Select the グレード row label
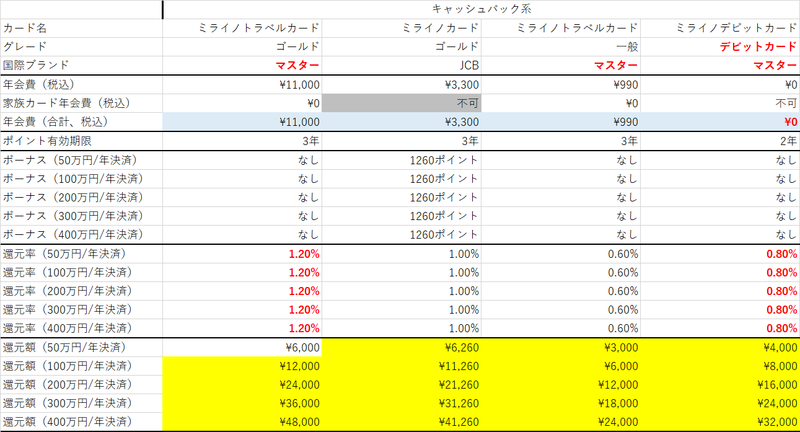This screenshot has width=800, height=432. click(24, 46)
